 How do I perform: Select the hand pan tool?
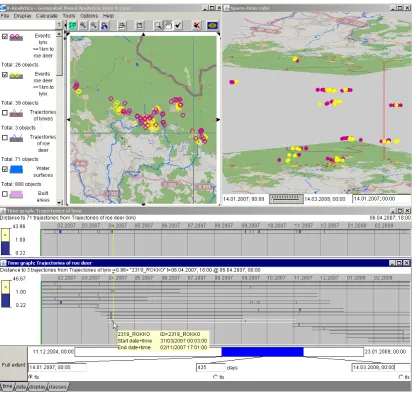168,25
